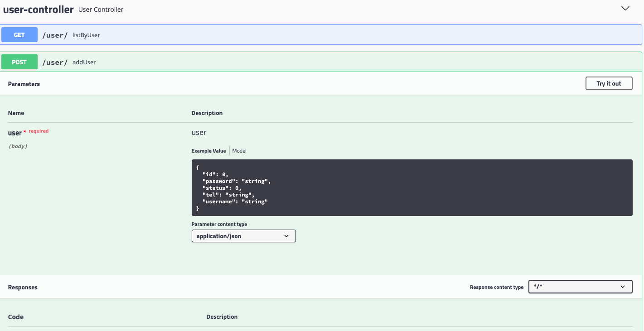Click the example JSON body code block
Screen dimensions: 644x331
(x=412, y=187)
